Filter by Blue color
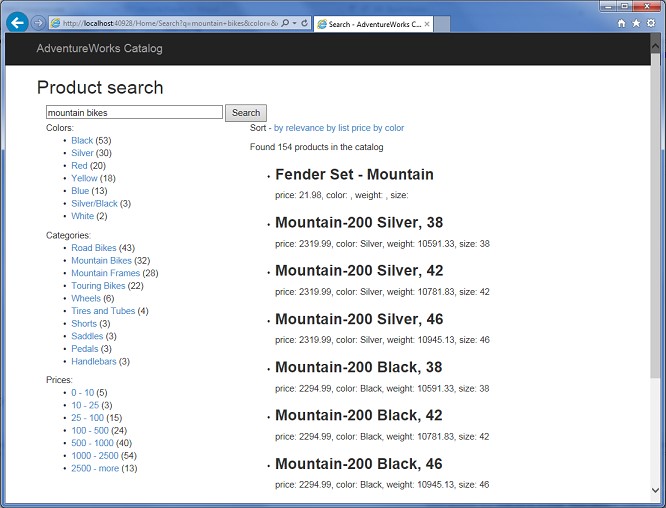This screenshot has width=666, height=508. (80, 191)
